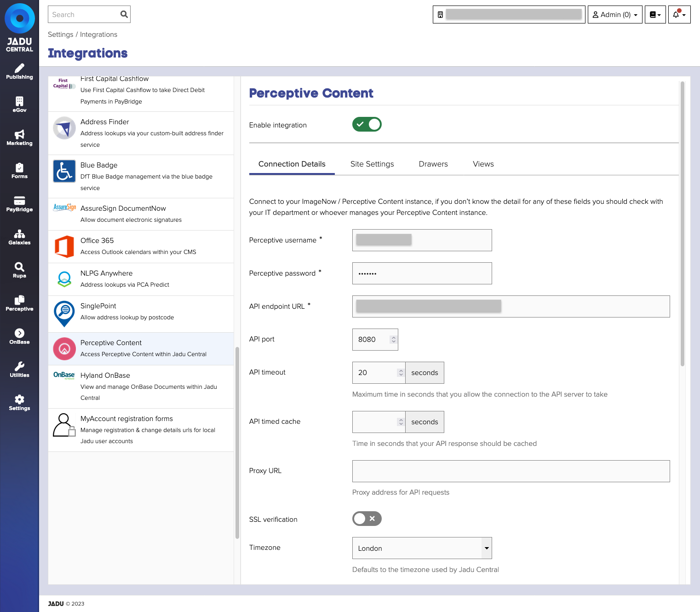Viewport: 700px width, 612px height.
Task: Focus the Proxy URL field
Action: [x=511, y=471]
